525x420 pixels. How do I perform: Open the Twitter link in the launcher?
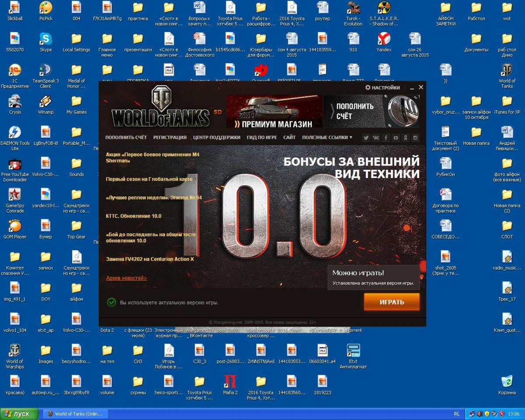pos(366,137)
